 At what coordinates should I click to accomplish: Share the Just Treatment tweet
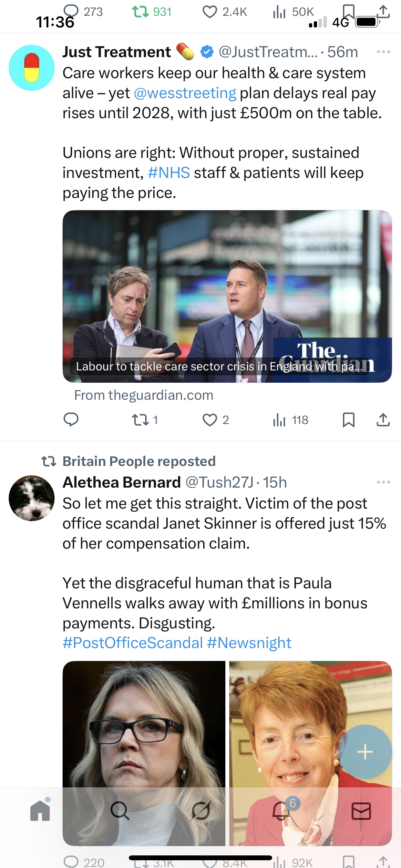pos(383,420)
